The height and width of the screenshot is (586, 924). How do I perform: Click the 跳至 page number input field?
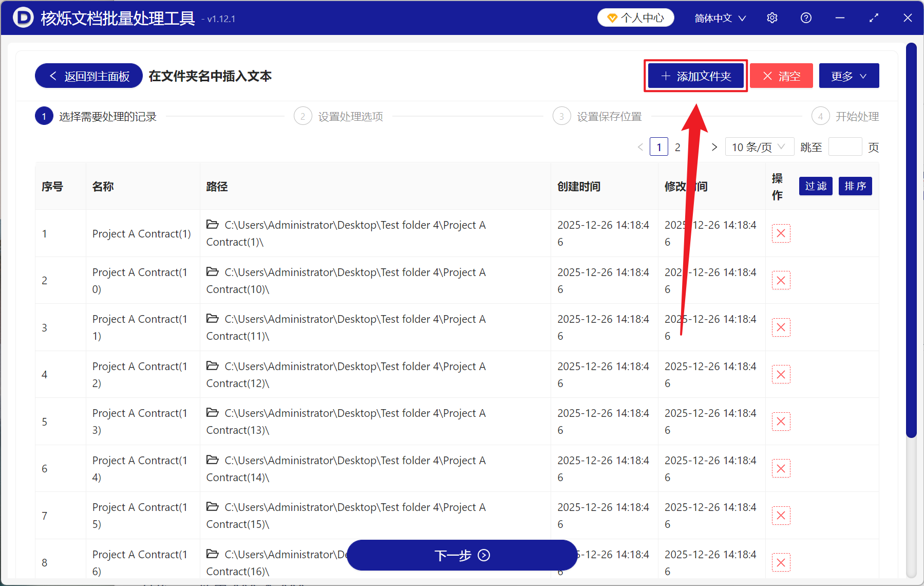pos(845,146)
